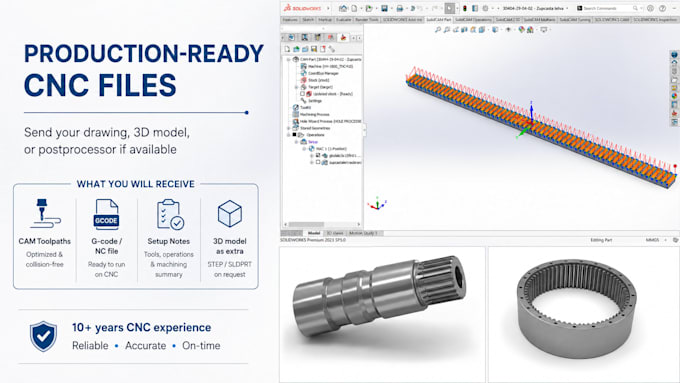Click the Machine node icon in CAM tree
The height and width of the screenshot is (383, 680).
pos(304,66)
